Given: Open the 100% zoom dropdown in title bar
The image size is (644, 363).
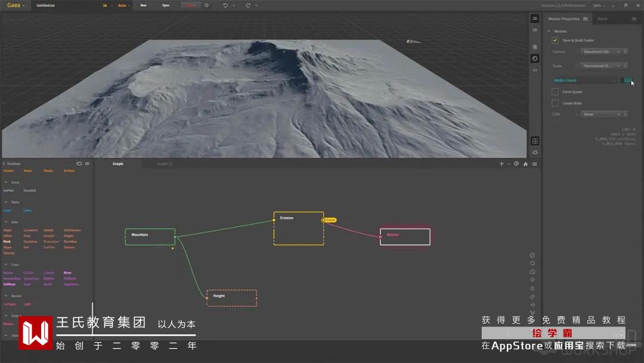Looking at the screenshot, I should (599, 5).
